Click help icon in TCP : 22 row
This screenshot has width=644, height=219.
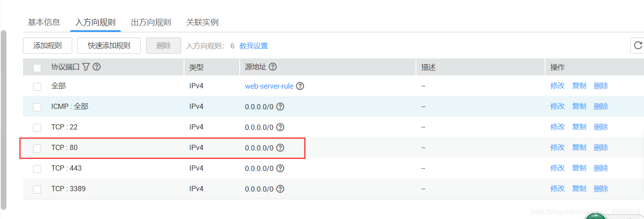click(x=280, y=127)
